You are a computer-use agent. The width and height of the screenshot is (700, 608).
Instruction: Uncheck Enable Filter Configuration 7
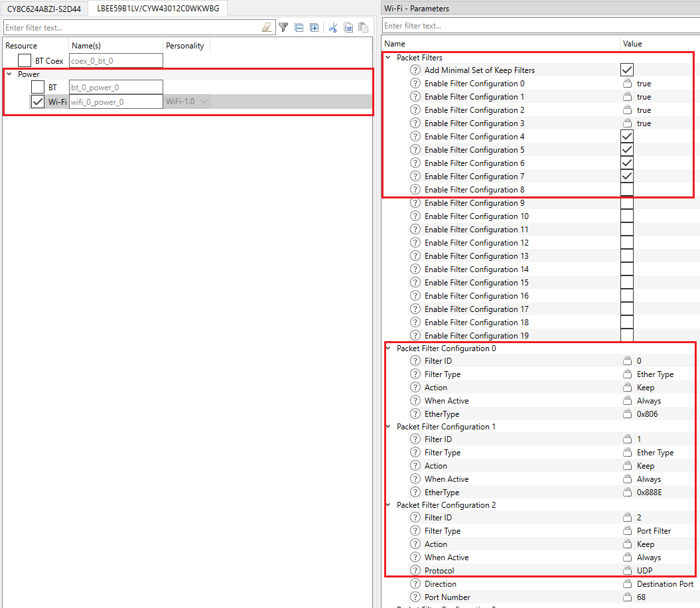point(627,176)
